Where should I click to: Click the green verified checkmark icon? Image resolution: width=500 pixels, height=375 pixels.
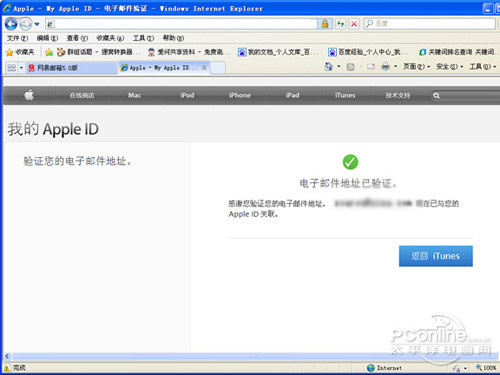point(350,162)
